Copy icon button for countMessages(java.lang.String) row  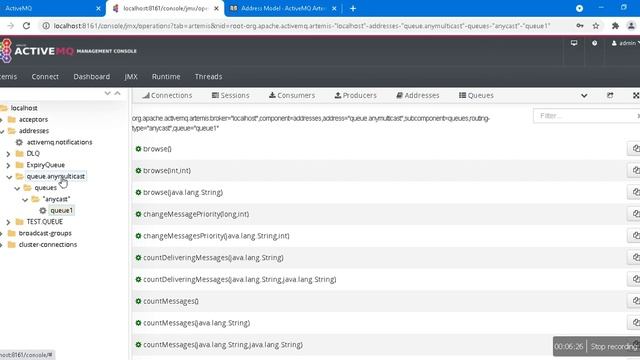[635, 322]
